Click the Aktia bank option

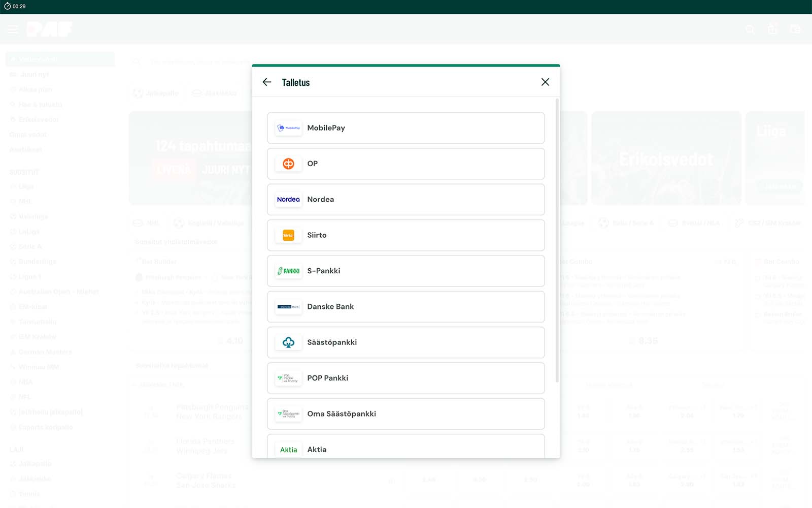(406, 448)
